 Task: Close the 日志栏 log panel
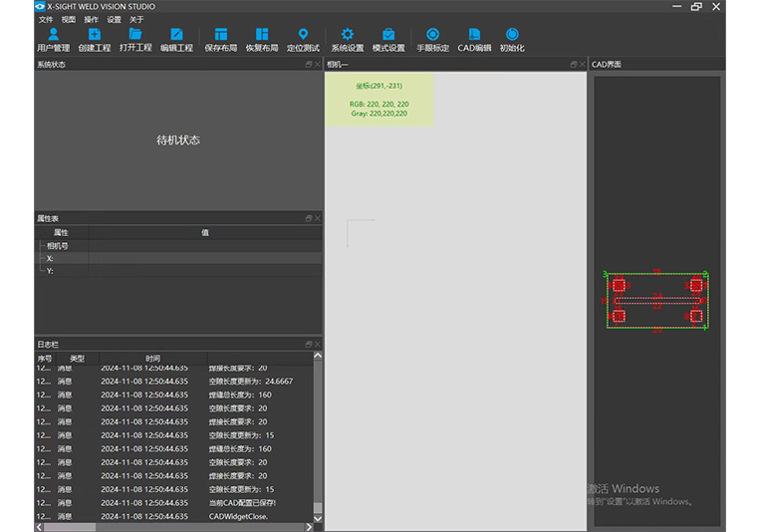pos(318,345)
